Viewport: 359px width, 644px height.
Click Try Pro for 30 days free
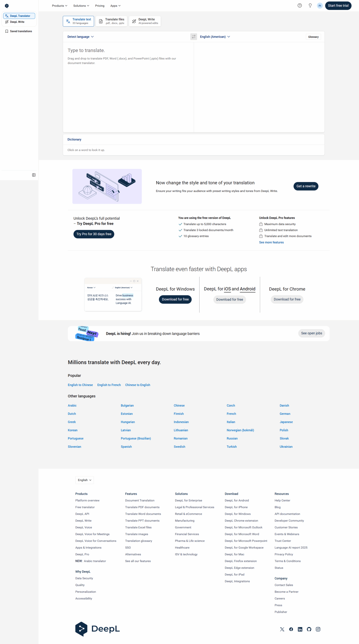[x=94, y=234]
